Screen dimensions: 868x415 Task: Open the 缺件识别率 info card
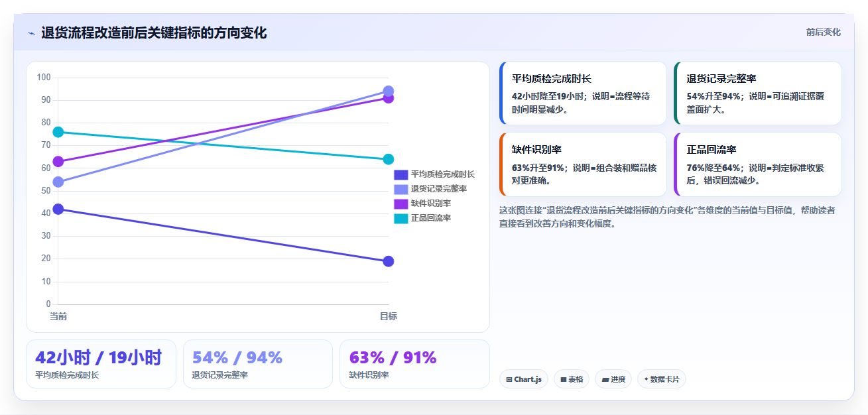[x=583, y=164]
